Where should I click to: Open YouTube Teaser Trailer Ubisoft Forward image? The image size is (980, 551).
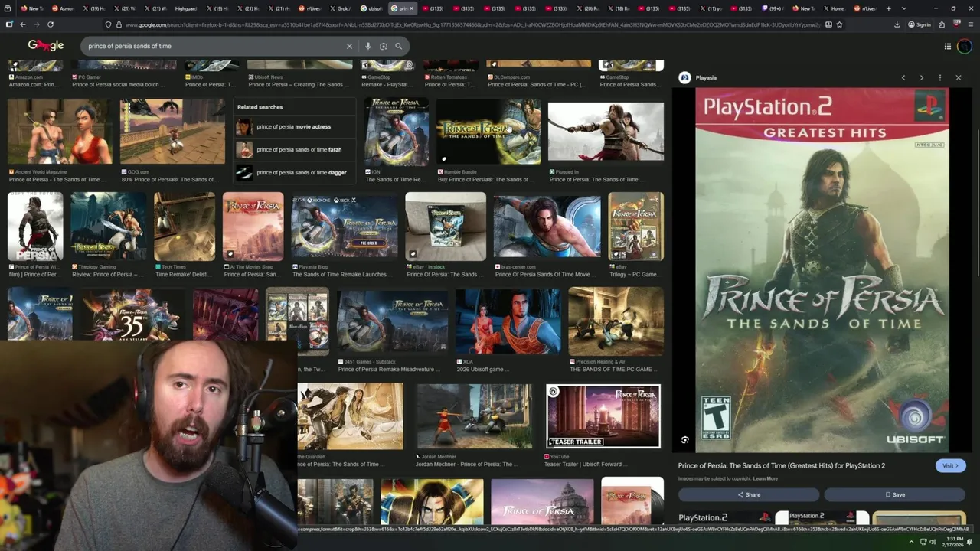(603, 416)
